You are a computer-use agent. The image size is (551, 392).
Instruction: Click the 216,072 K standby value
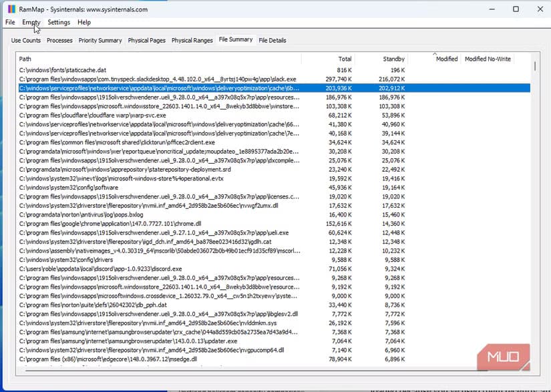(x=391, y=79)
